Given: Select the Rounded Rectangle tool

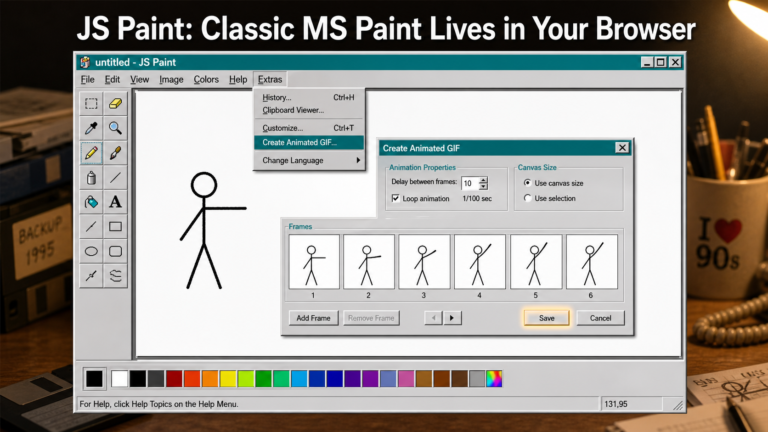Looking at the screenshot, I should 115,251.
